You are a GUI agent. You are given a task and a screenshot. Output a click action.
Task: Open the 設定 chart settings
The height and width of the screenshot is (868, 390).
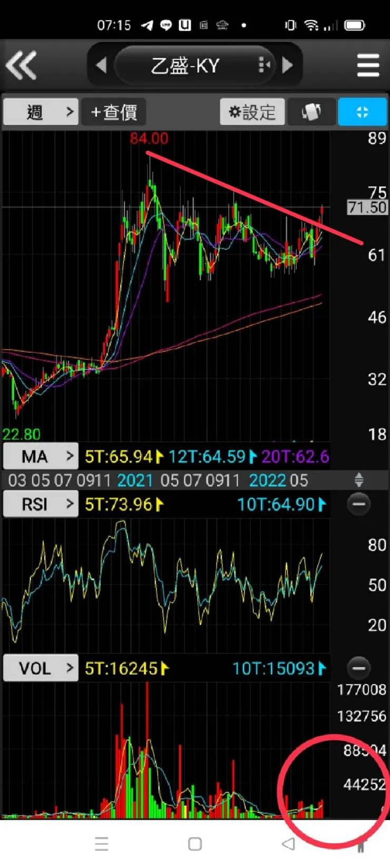(252, 112)
